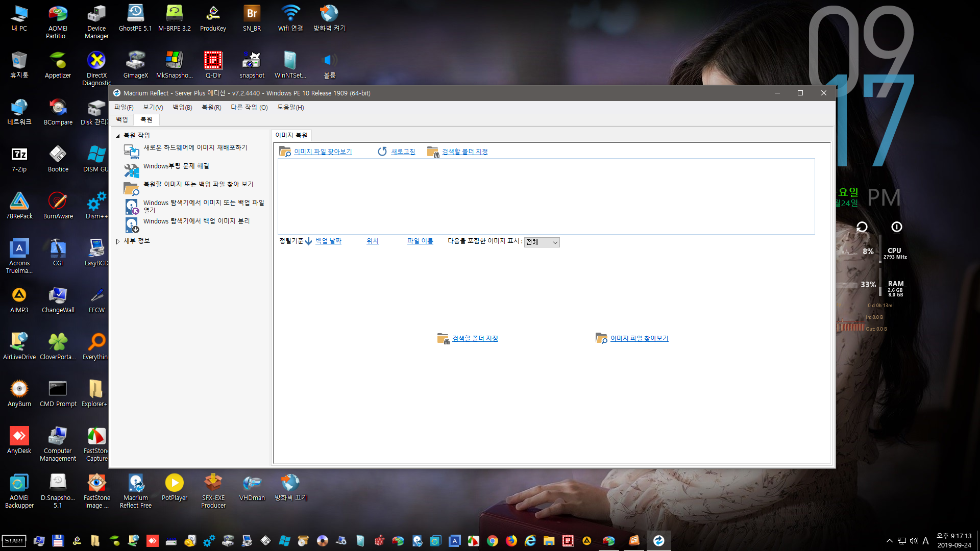
Task: Sort by 파일 이름 link
Action: 420,241
